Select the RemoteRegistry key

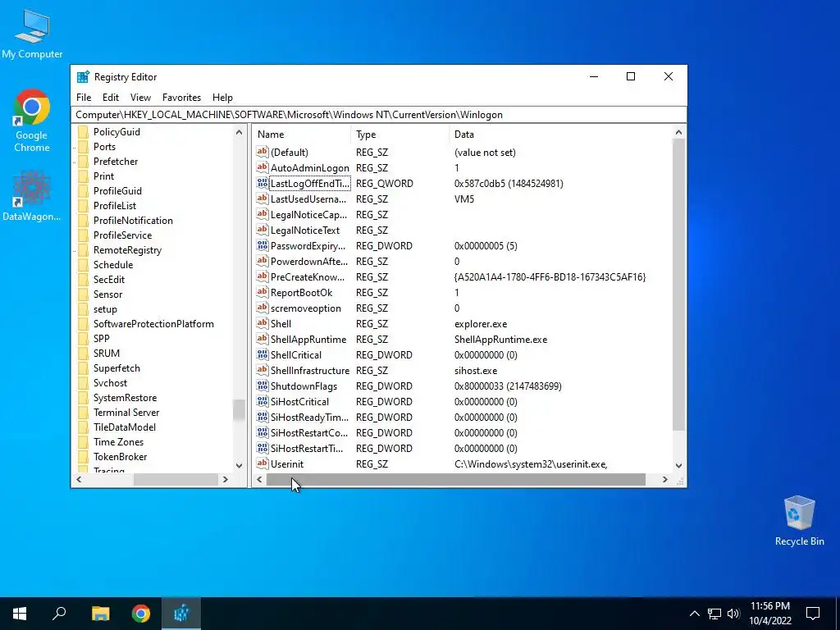(x=127, y=250)
